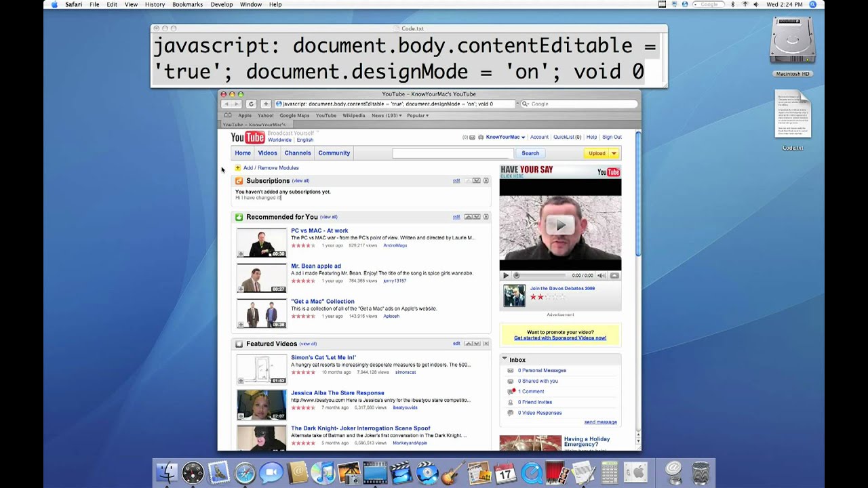Collapse the Inbox panel
Viewport: 868px width, 488px height.
point(505,359)
